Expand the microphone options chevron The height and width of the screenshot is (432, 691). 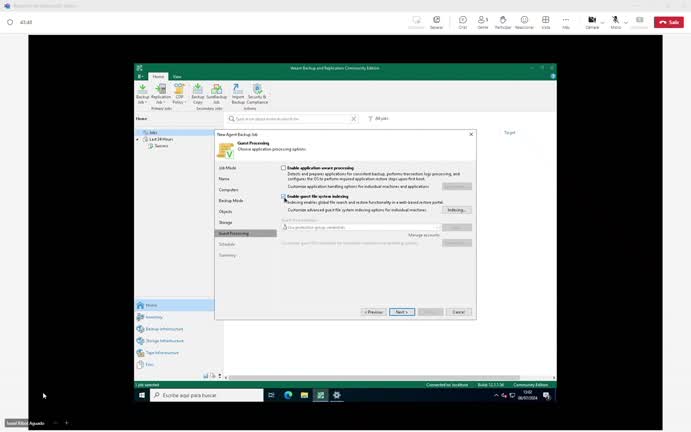(x=626, y=22)
